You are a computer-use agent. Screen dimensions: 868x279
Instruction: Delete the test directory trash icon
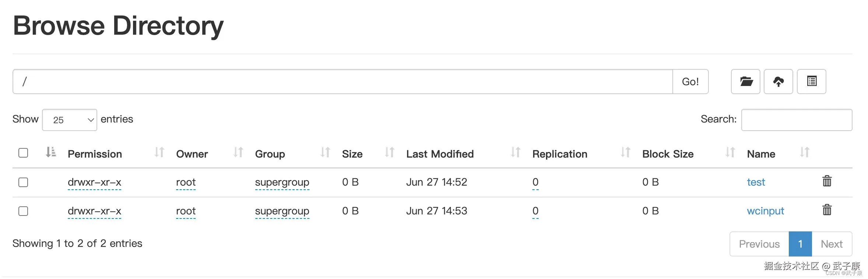point(827,181)
